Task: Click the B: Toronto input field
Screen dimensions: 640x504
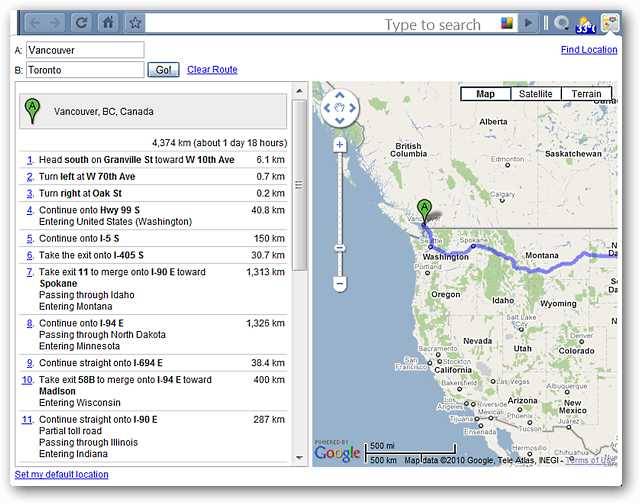Action: click(x=85, y=70)
